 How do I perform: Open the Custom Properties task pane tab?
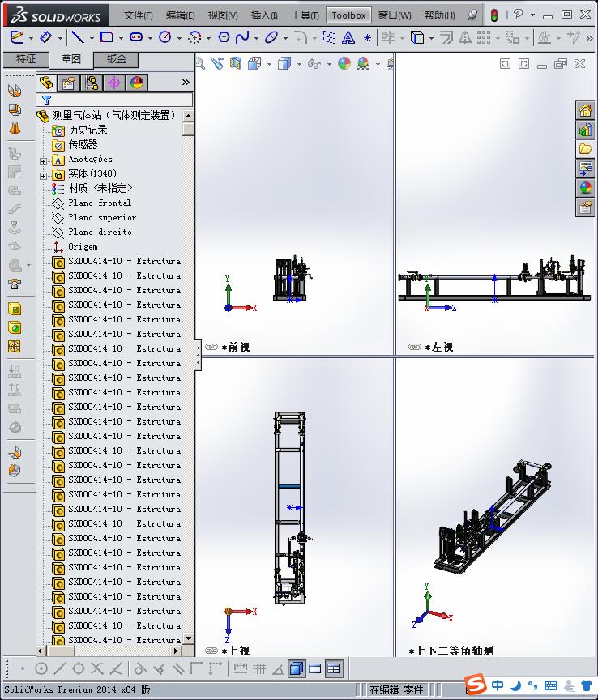click(x=586, y=207)
